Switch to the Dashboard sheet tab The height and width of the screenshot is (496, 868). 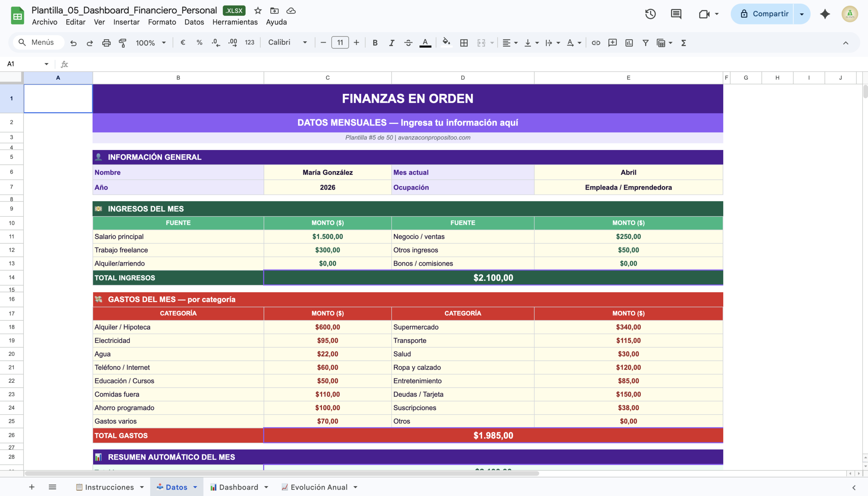(x=238, y=487)
